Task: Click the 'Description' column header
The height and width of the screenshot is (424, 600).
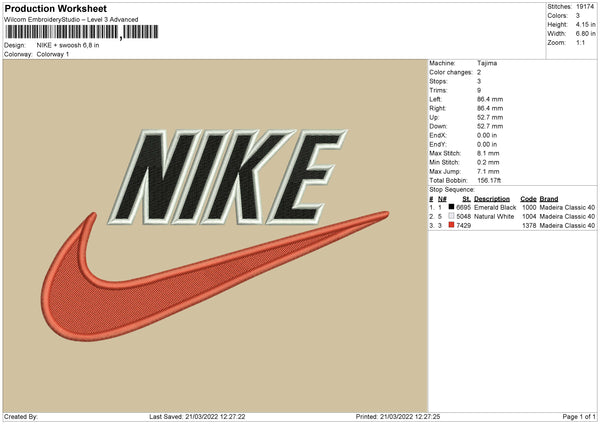Action: tap(492, 199)
